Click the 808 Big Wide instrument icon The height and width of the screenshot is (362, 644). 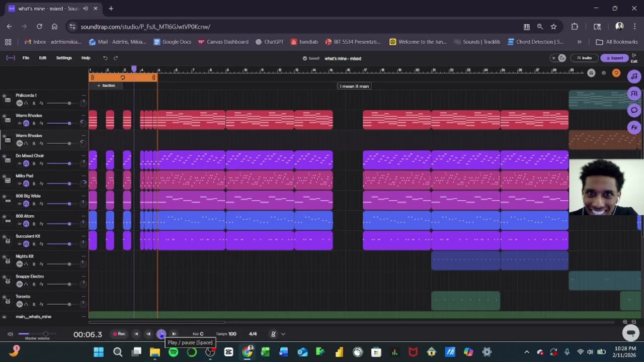point(8,200)
